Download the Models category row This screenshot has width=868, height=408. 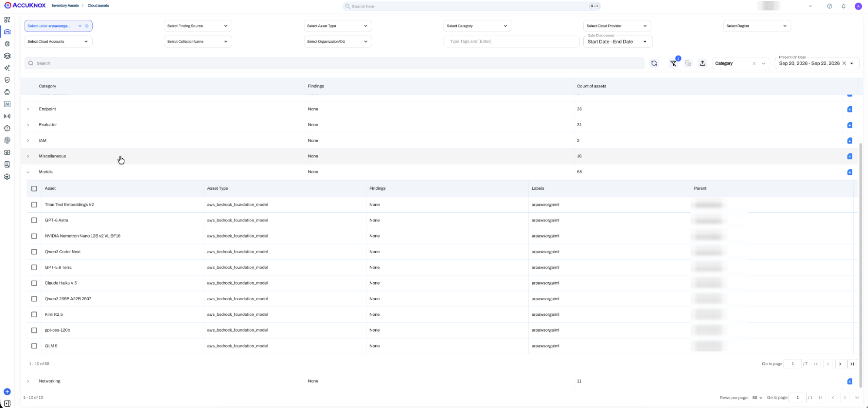coord(850,172)
